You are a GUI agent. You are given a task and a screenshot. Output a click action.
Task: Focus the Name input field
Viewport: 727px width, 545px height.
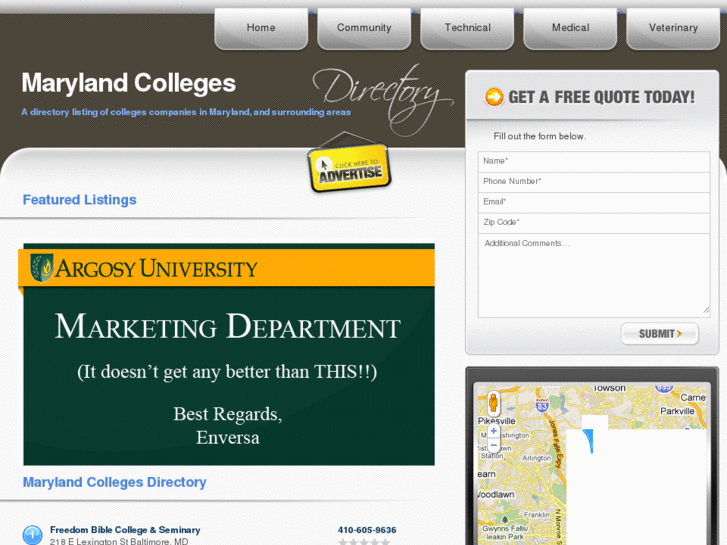point(593,161)
